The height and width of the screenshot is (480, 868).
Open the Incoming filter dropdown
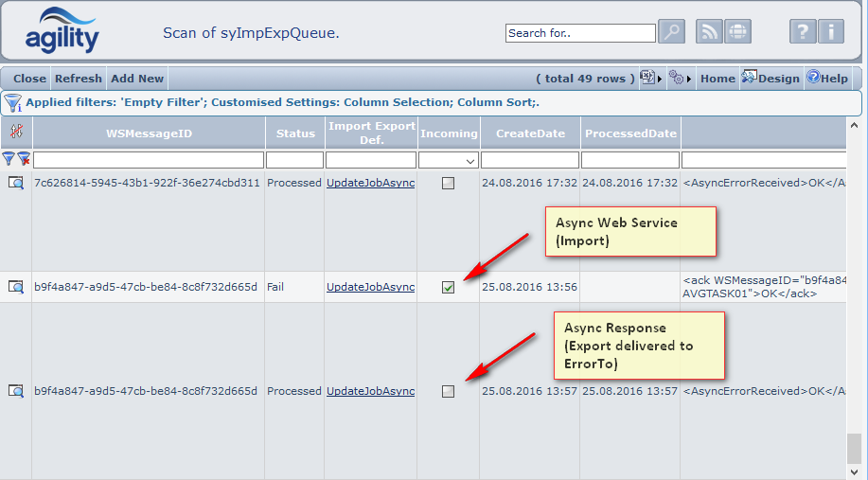pos(449,161)
